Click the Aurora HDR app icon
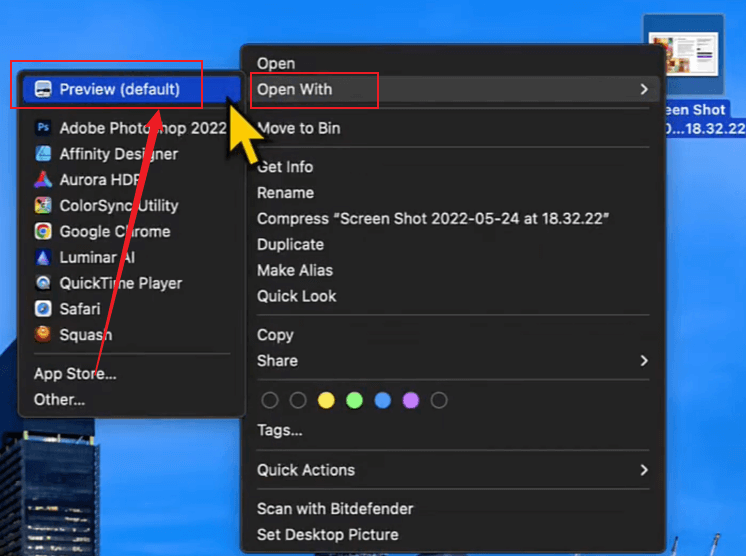The width and height of the screenshot is (746, 556). coord(43,179)
